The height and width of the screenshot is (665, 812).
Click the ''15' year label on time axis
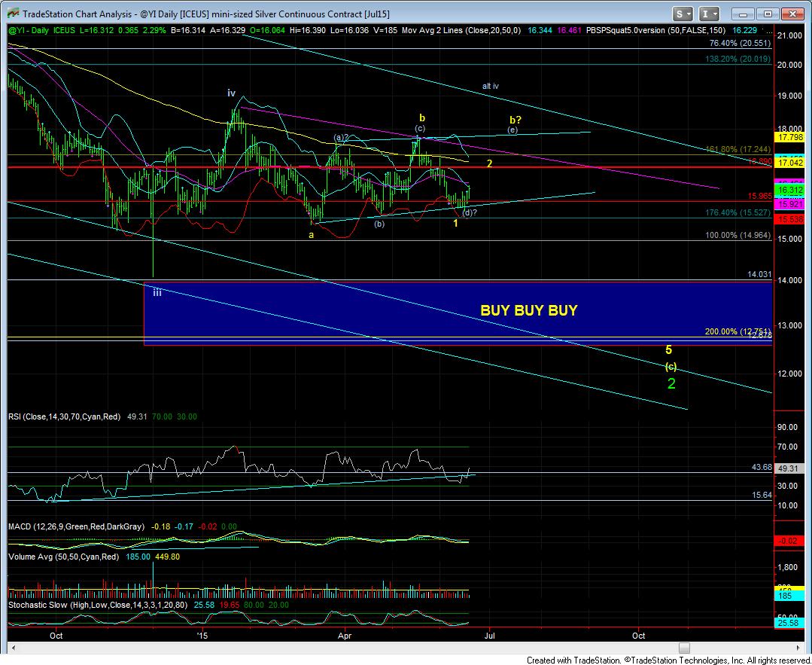(202, 636)
